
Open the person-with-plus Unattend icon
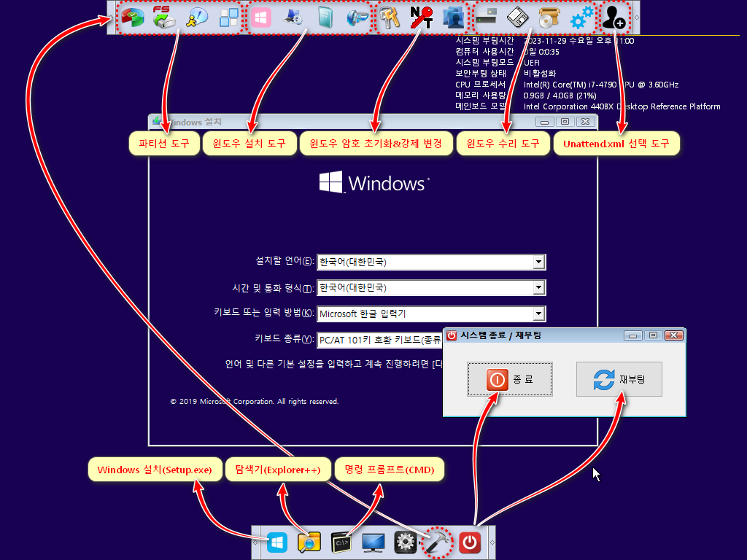coord(614,17)
